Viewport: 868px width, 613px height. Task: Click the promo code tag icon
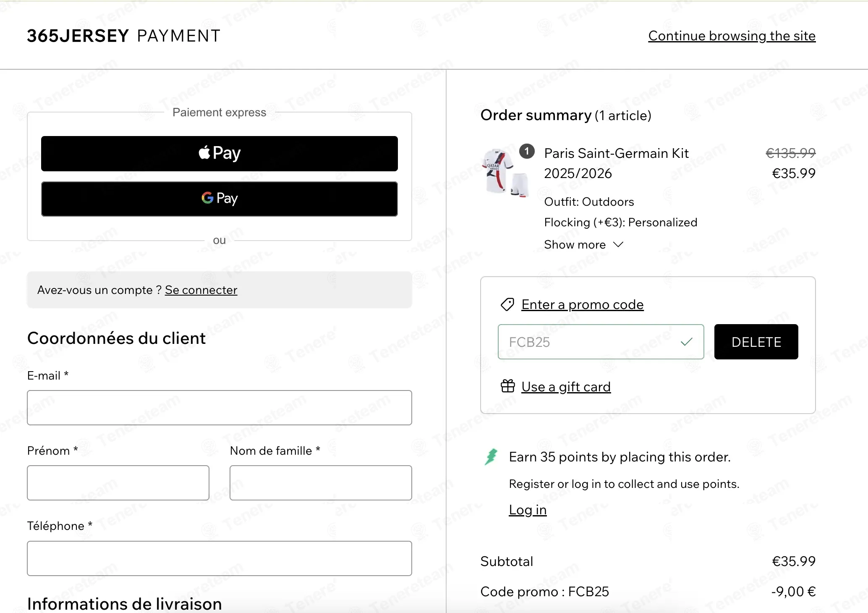click(x=507, y=304)
